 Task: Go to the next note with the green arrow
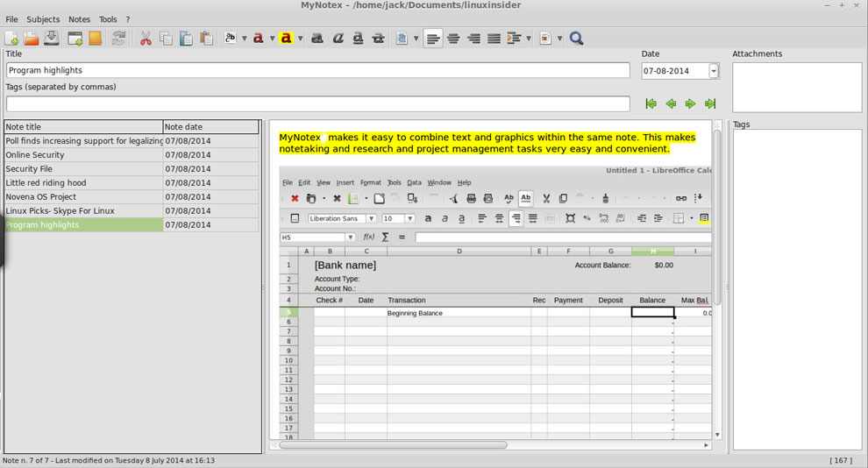point(690,103)
